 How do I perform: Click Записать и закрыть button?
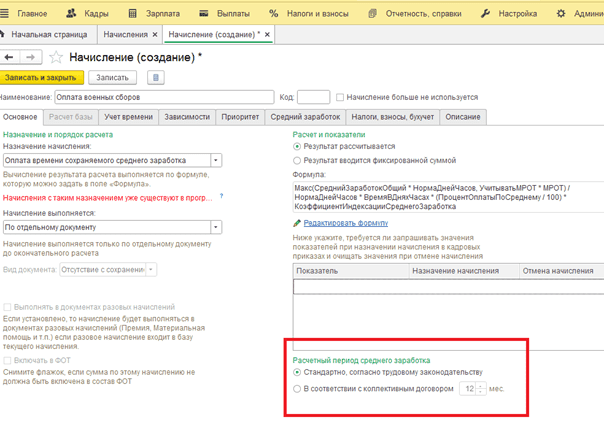(40, 77)
